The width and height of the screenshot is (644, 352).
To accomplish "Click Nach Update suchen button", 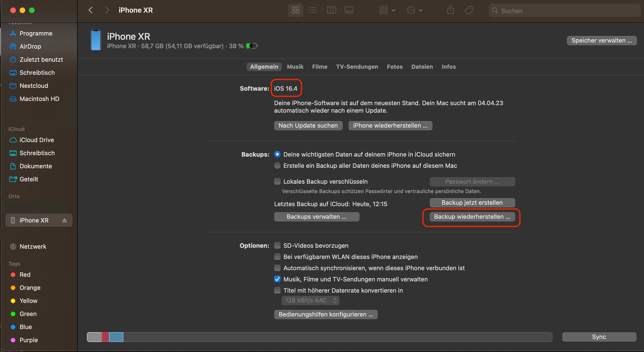I will (x=308, y=126).
